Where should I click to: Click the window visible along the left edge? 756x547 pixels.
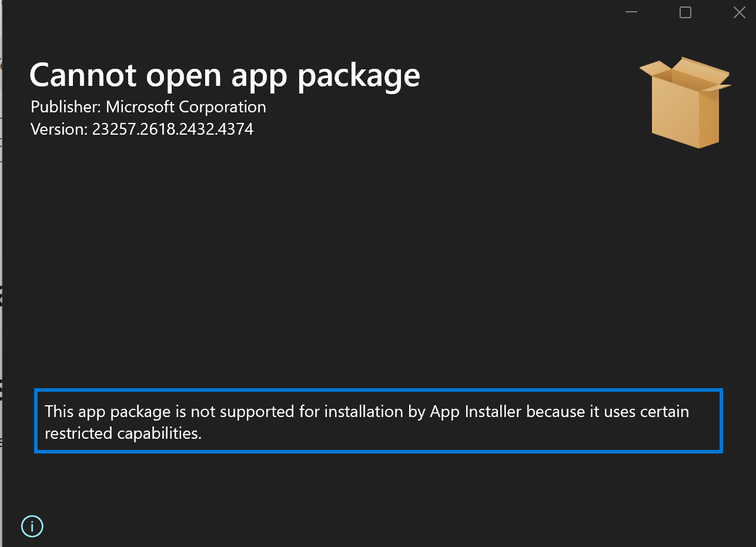pyautogui.click(x=2, y=294)
